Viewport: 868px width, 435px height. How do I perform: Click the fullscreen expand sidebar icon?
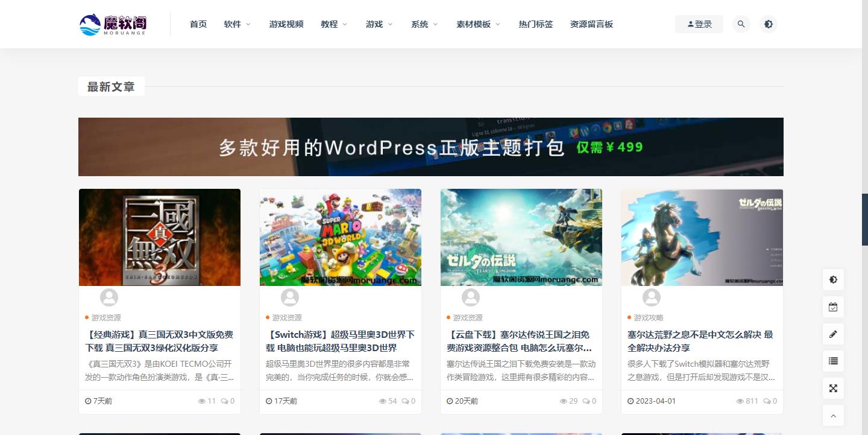833,389
